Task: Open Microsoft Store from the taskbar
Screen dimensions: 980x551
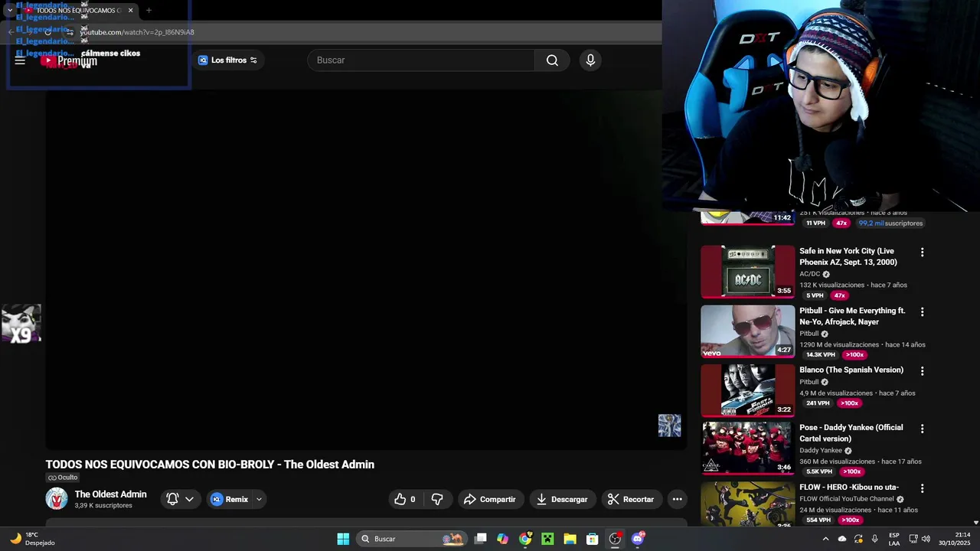Action: click(593, 539)
